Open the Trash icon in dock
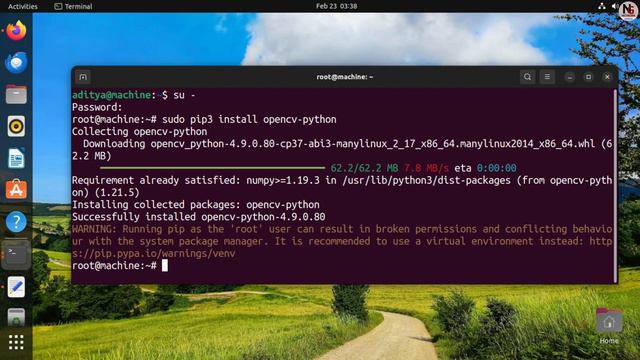 point(16,318)
